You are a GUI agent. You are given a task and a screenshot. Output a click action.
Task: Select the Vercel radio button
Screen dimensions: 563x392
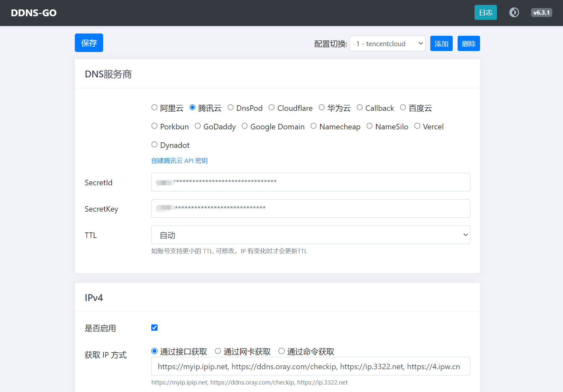[x=417, y=126]
